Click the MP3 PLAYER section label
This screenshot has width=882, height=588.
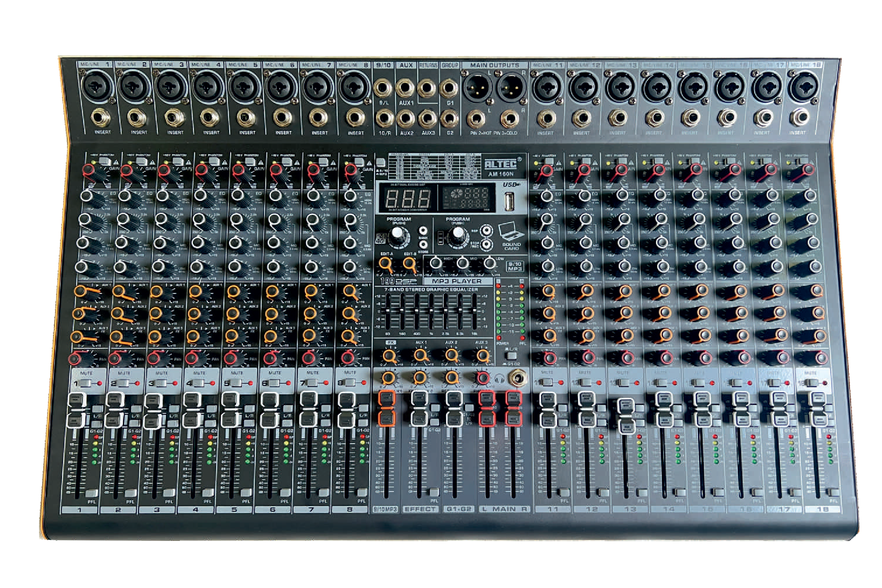pos(456,281)
